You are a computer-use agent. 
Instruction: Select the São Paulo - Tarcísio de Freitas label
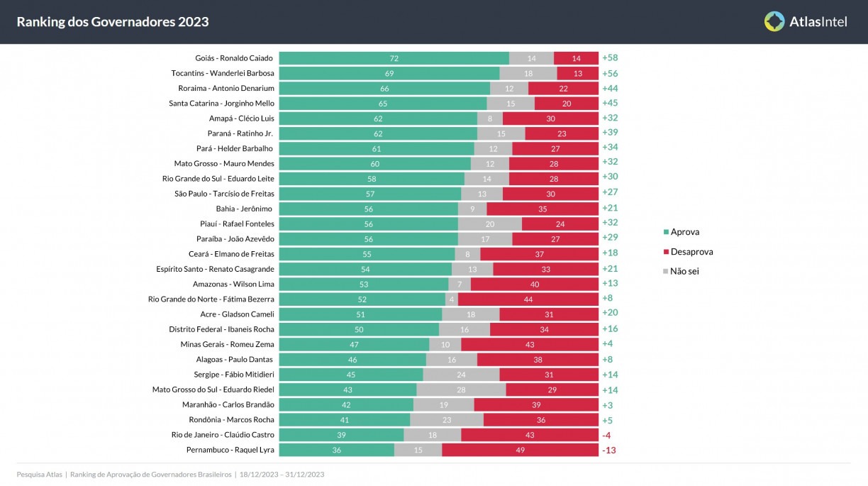pyautogui.click(x=224, y=194)
